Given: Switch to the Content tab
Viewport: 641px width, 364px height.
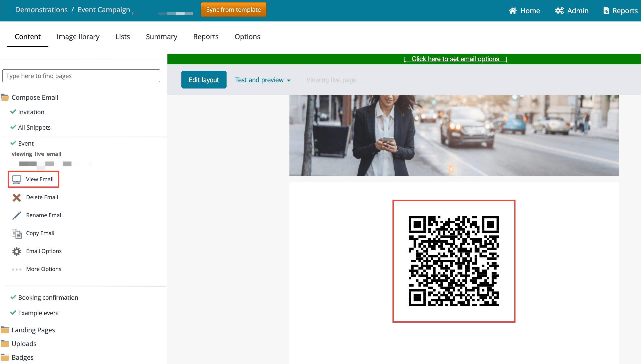Looking at the screenshot, I should 27,37.
